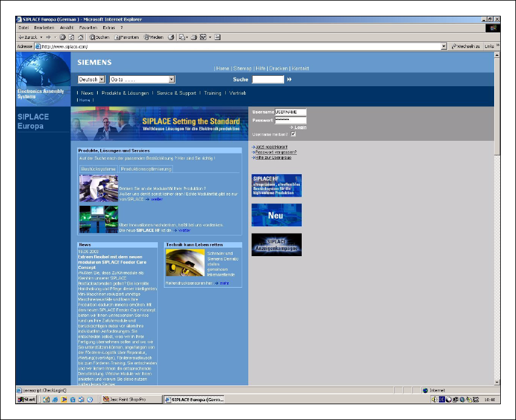This screenshot has height=420, width=516.
Task: Open the forward history dropdown arrow
Action: (x=55, y=37)
